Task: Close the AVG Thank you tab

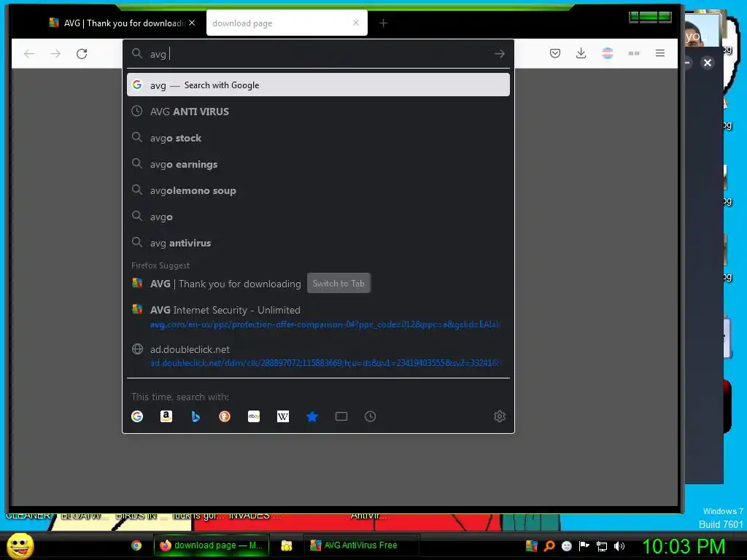Action: point(192,23)
